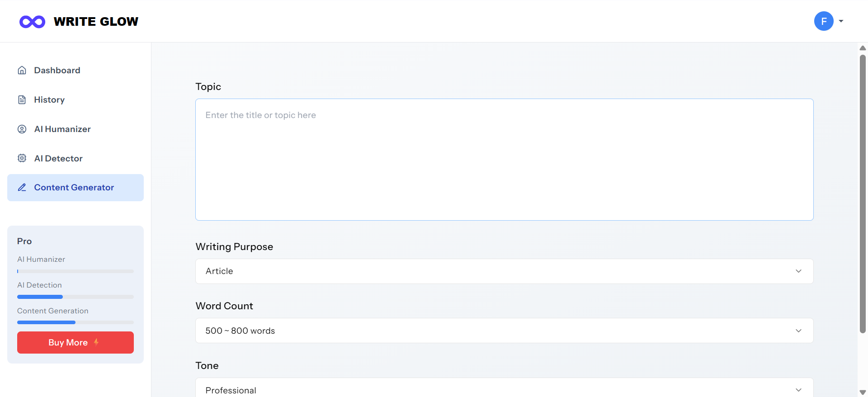Screen dimensions: 868x397
Task: Navigate to AI Humanizer
Action: (75, 129)
